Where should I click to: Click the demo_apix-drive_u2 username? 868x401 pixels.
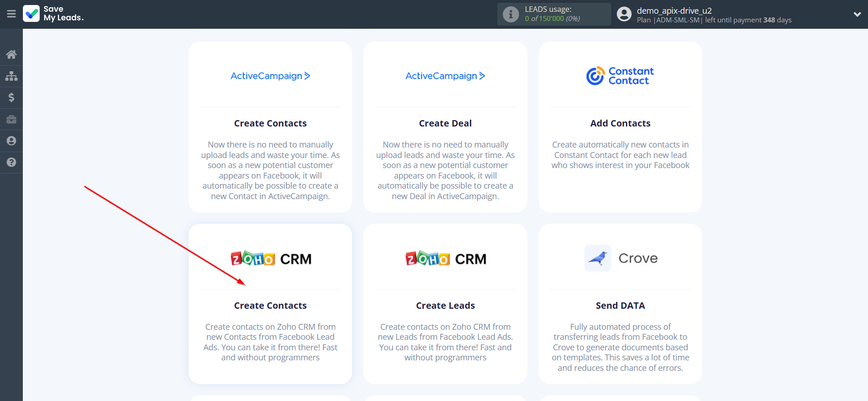(674, 11)
